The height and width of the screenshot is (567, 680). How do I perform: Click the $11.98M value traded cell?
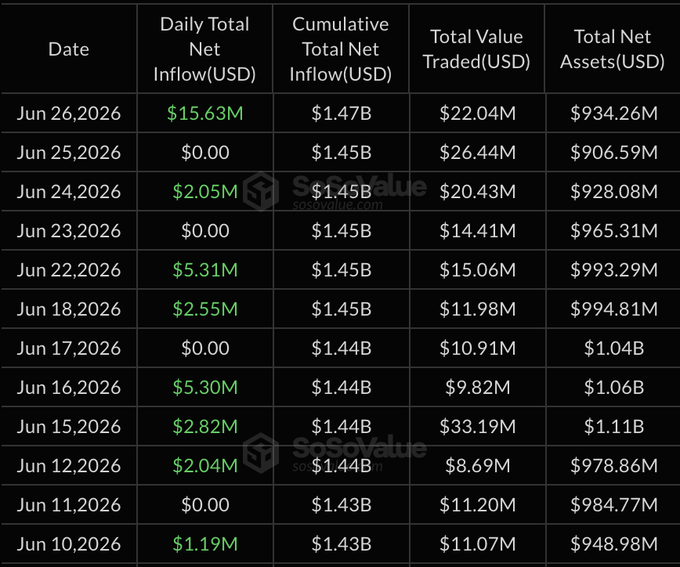click(x=477, y=309)
